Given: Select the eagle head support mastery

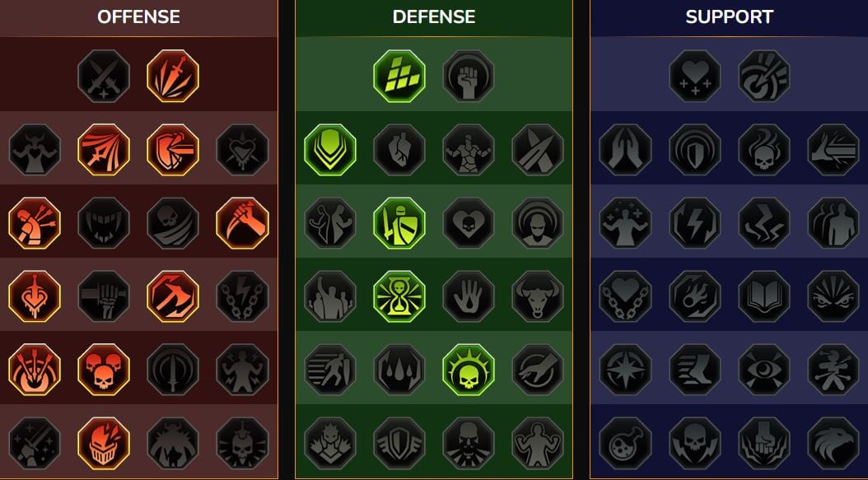Looking at the screenshot, I should [x=833, y=444].
